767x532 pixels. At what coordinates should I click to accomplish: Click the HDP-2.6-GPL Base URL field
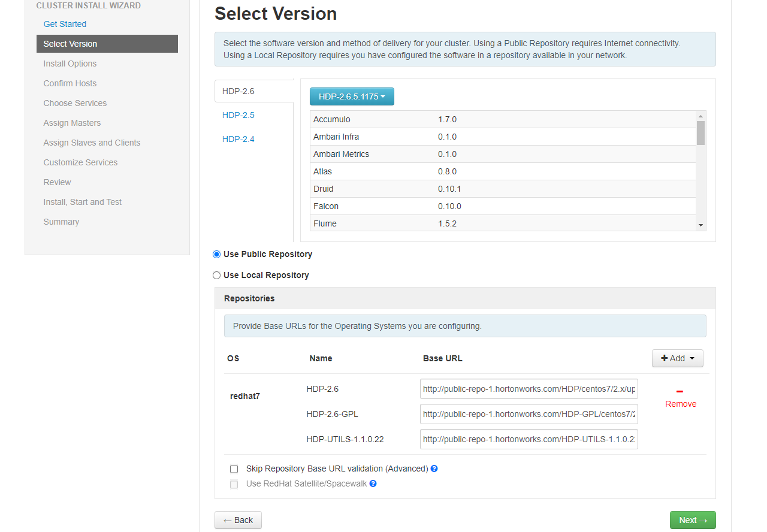(529, 414)
